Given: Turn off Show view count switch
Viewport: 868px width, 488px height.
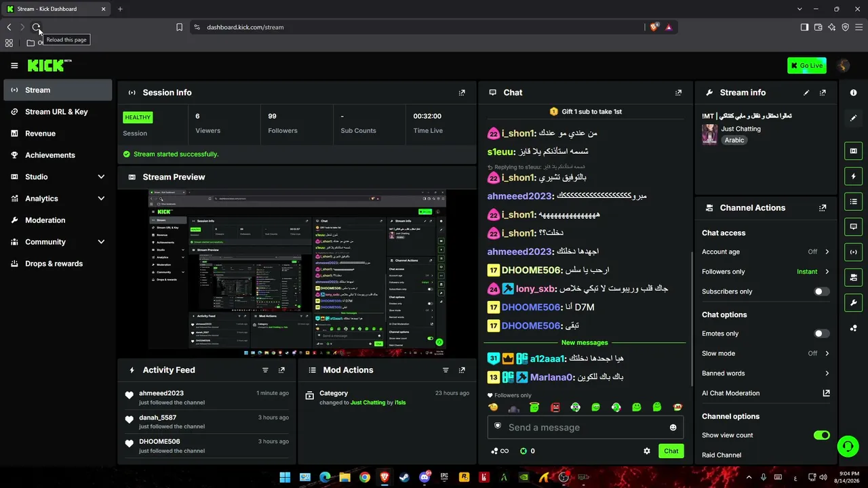Looking at the screenshot, I should point(821,435).
